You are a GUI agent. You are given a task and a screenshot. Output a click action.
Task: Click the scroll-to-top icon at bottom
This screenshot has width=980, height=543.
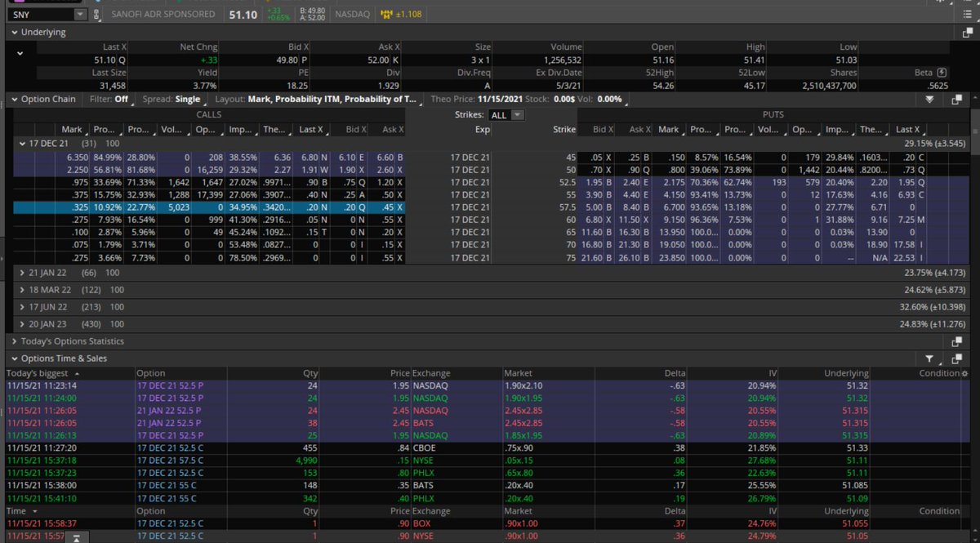pos(76,537)
